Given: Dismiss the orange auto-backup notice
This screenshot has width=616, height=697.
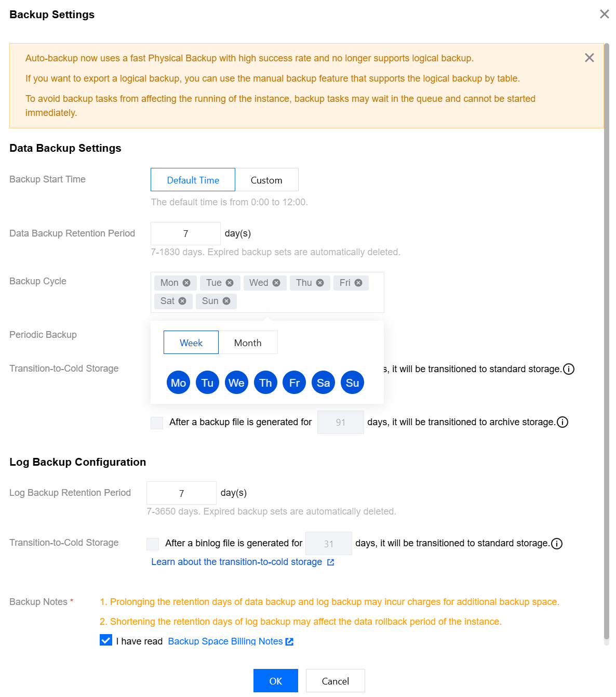Looking at the screenshot, I should tap(589, 58).
